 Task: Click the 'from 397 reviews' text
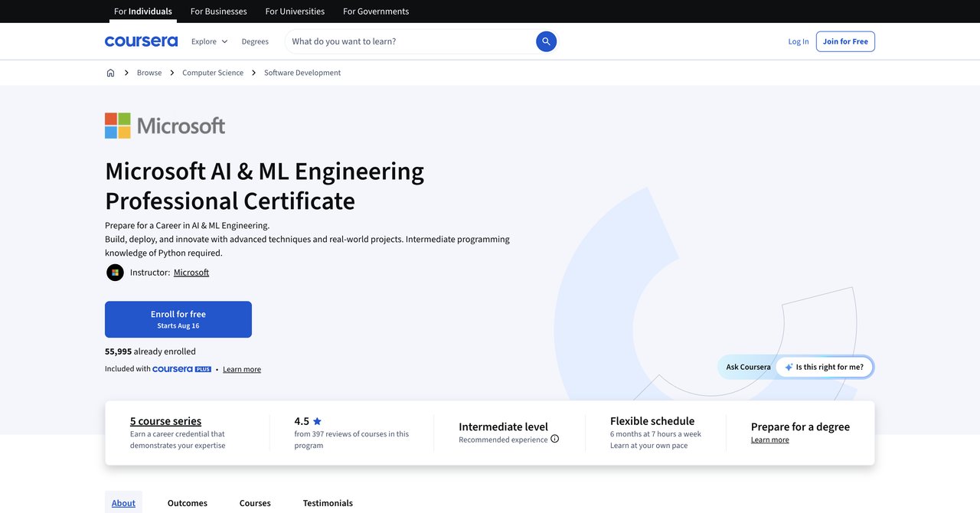351,439
